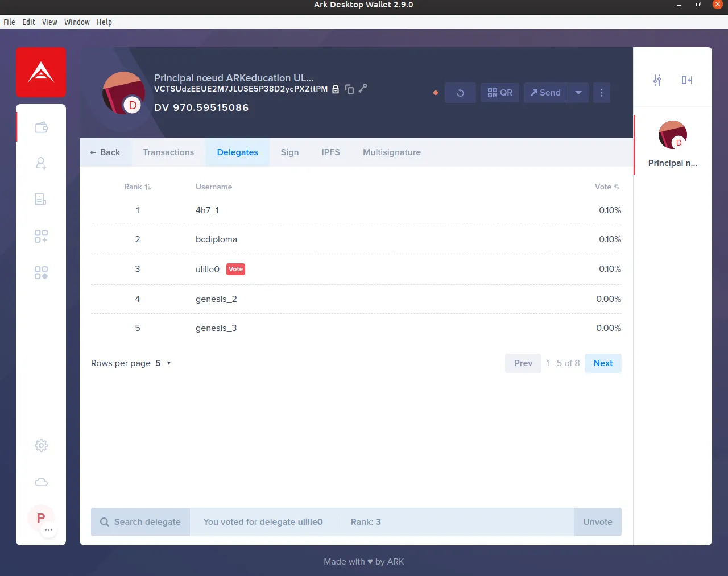The width and height of the screenshot is (728, 576).
Task: Sort delegates by Rank column
Action: 138,187
